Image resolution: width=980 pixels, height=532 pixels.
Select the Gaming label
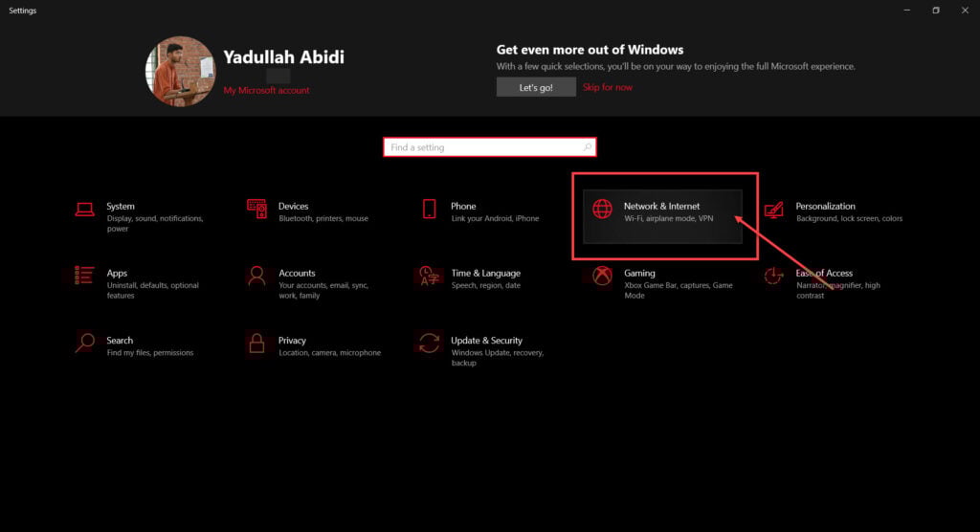[639, 274]
